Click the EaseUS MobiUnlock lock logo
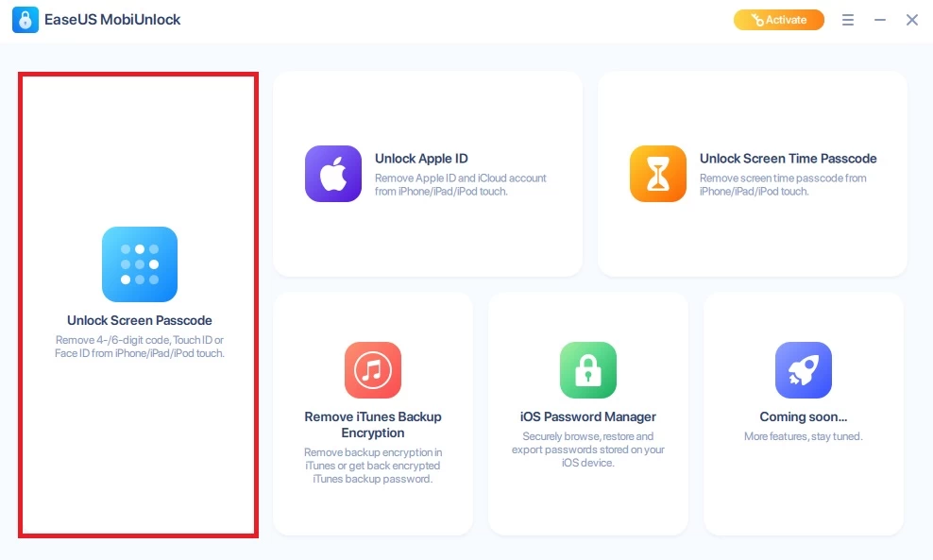The height and width of the screenshot is (560, 933). pyautogui.click(x=25, y=20)
